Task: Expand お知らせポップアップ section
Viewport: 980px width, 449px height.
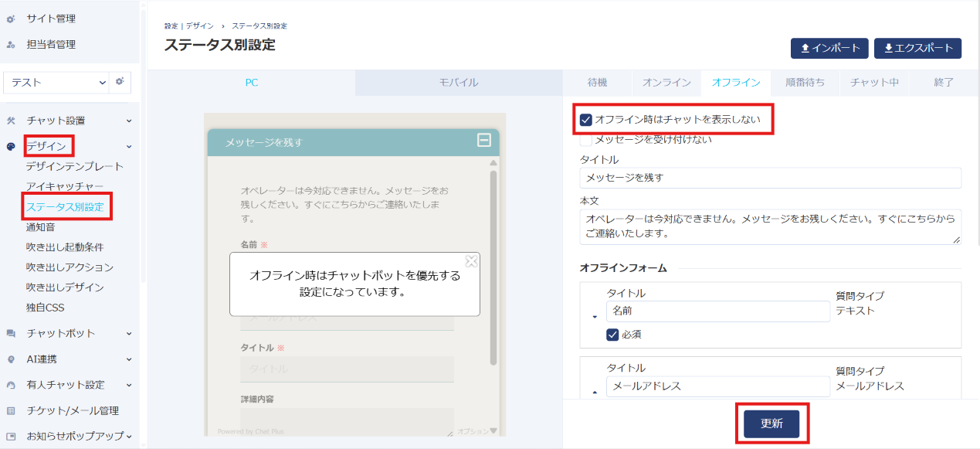Action: [129, 436]
